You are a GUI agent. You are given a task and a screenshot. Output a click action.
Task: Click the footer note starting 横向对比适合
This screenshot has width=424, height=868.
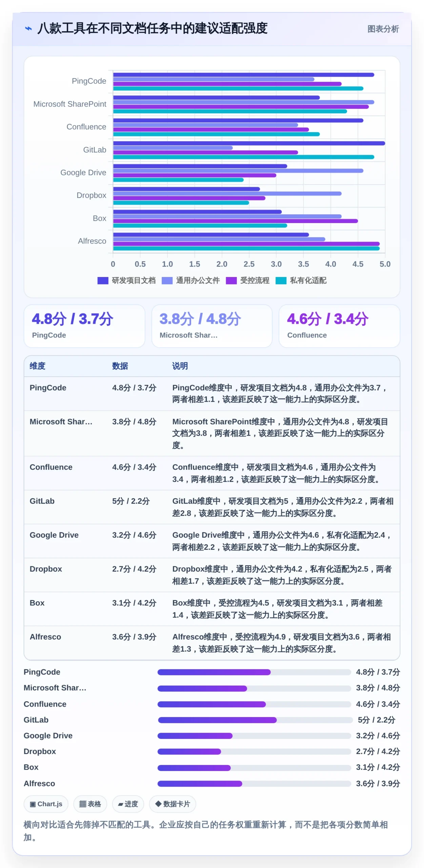206,831
